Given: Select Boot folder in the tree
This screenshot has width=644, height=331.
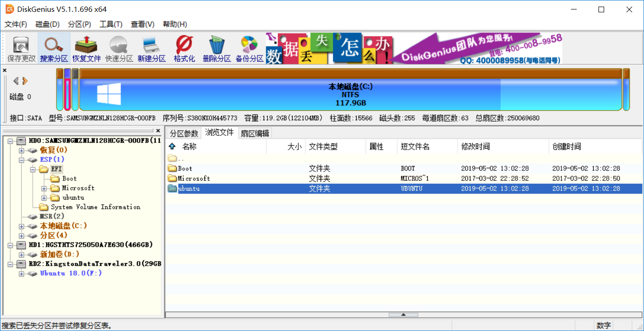Looking at the screenshot, I should coord(69,179).
